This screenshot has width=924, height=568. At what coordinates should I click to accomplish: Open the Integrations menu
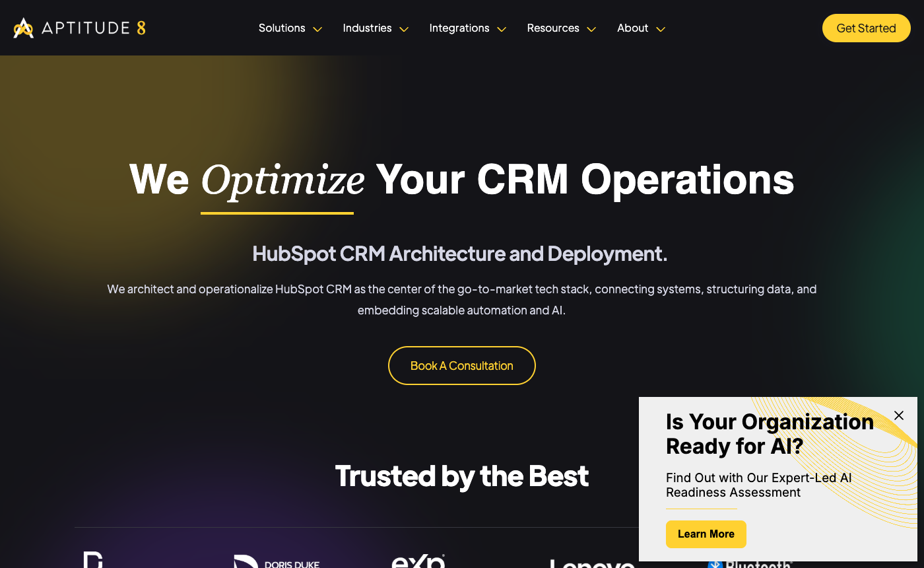click(x=459, y=28)
